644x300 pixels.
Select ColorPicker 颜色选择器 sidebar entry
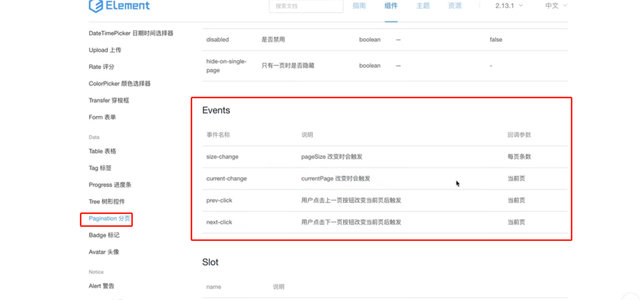pyautogui.click(x=120, y=84)
